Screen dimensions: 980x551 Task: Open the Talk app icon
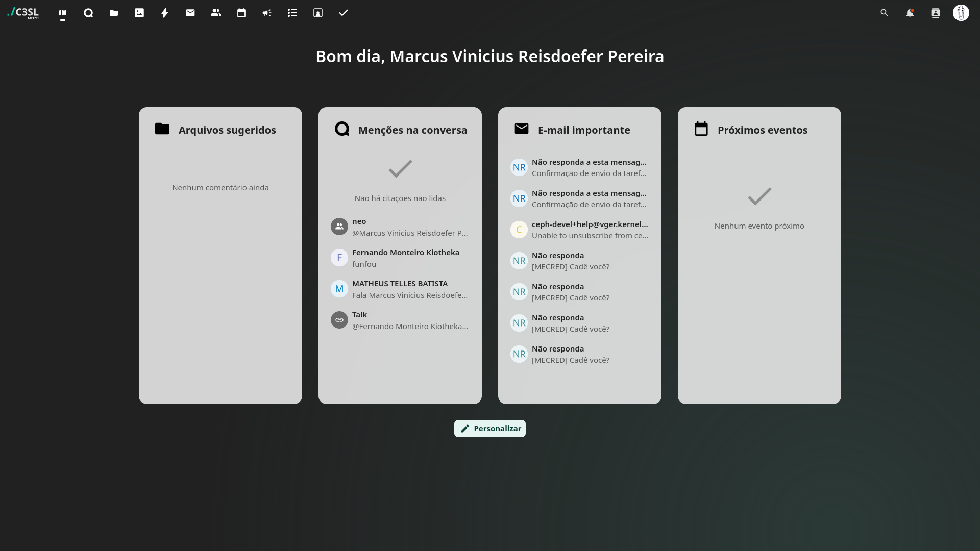(x=88, y=13)
